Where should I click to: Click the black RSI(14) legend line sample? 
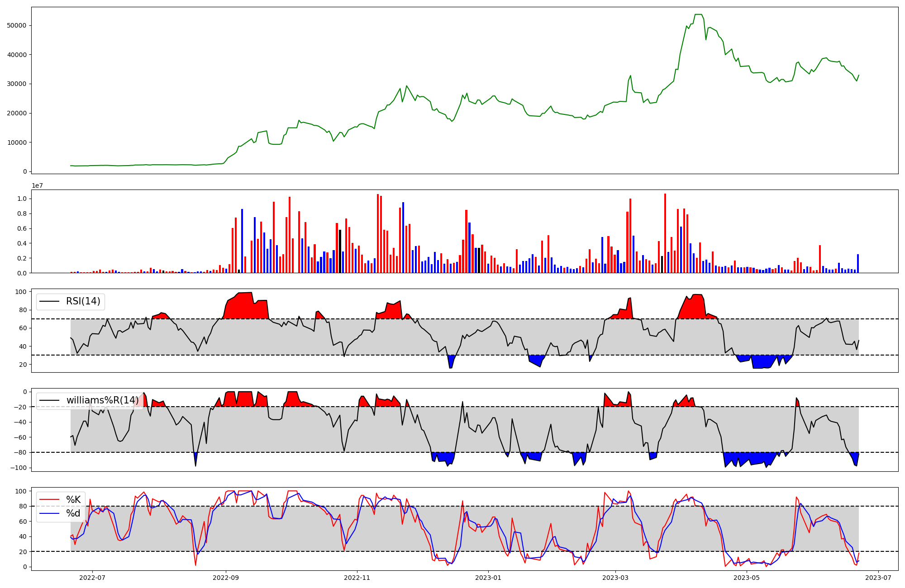click(x=49, y=301)
